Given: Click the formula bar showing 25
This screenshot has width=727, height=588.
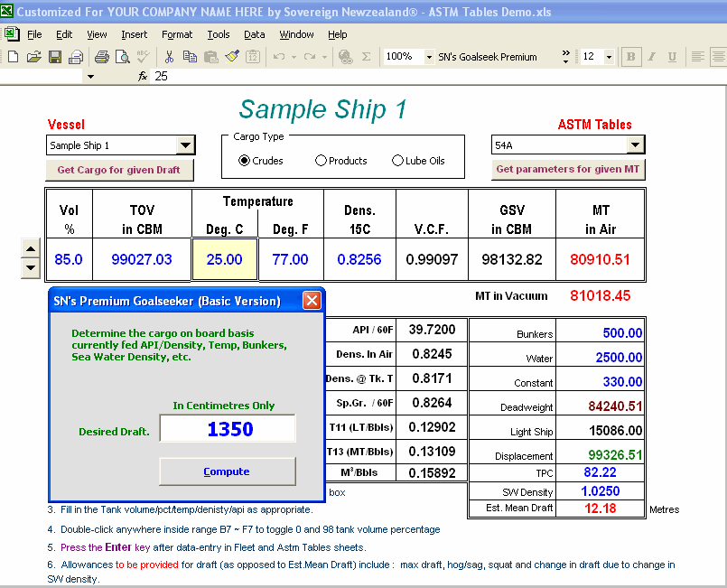Looking at the screenshot, I should (438, 77).
